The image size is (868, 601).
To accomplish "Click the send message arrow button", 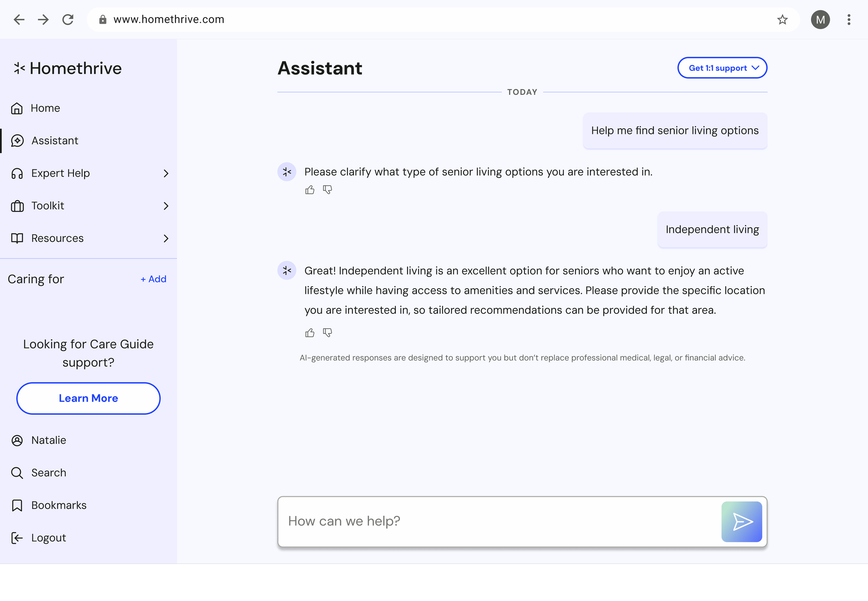I will tap(741, 522).
